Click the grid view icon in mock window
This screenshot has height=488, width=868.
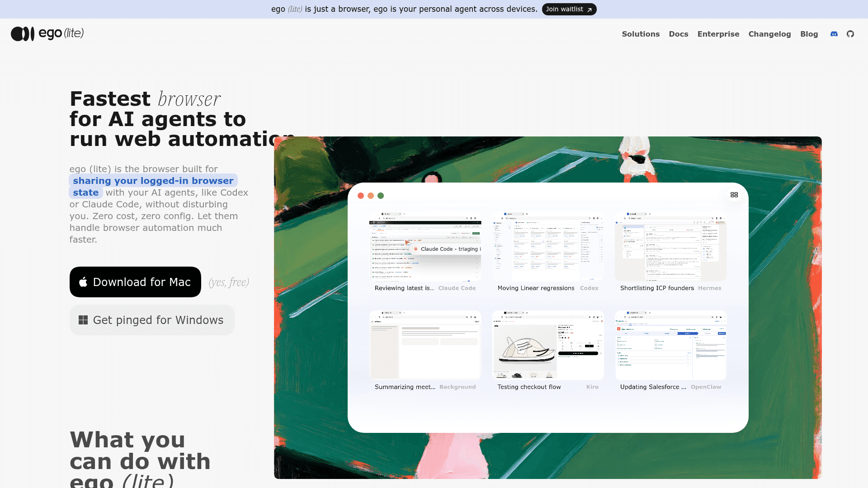point(734,195)
